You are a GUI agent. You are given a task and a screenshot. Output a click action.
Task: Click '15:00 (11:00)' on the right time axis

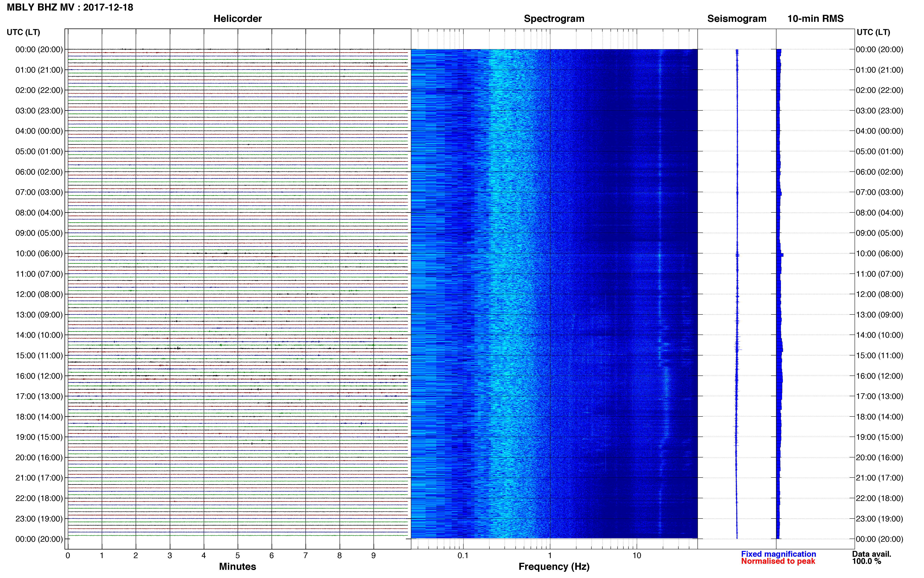[879, 355]
